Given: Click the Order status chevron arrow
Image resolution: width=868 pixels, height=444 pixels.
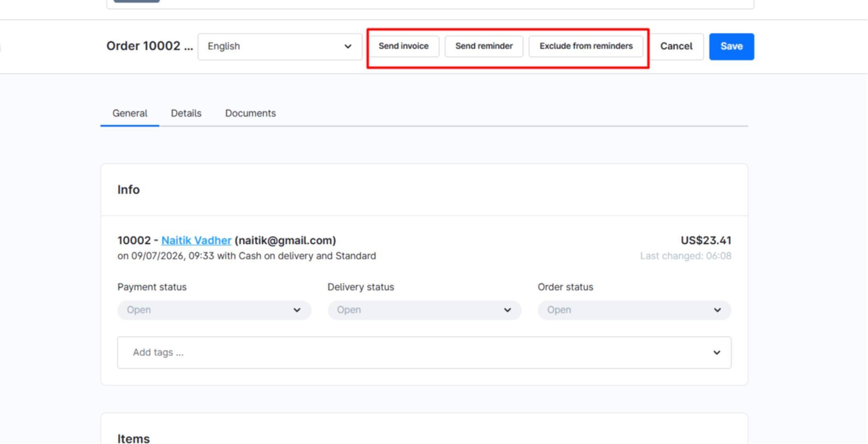Looking at the screenshot, I should click(x=717, y=310).
